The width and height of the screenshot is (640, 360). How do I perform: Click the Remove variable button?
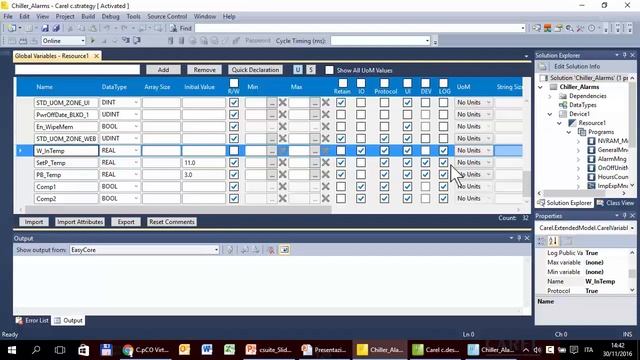tap(204, 70)
